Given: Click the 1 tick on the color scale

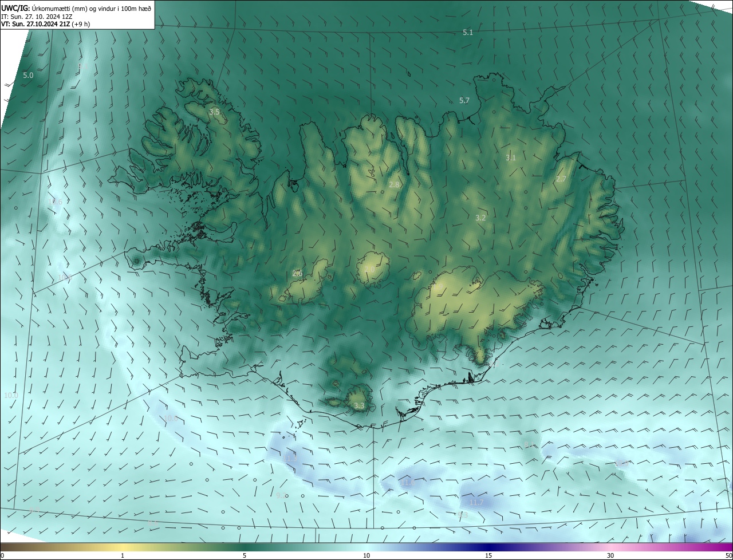Looking at the screenshot, I should click(x=123, y=555).
